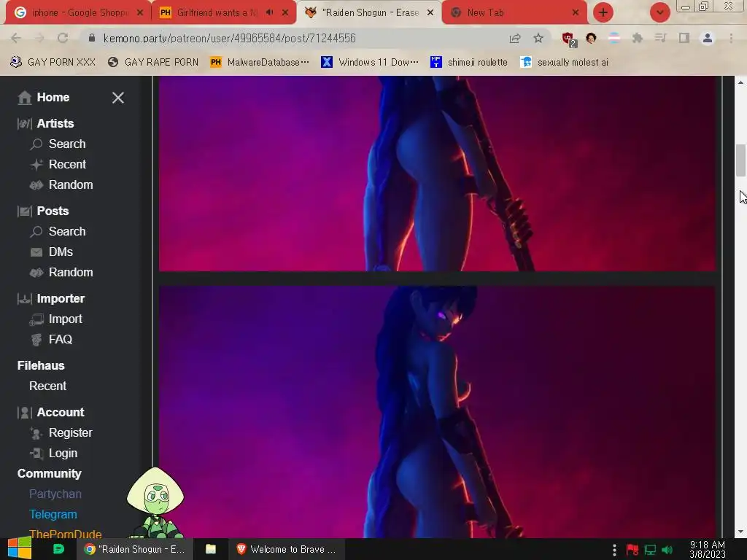This screenshot has width=747, height=560.
Task: Click the Artists section icon
Action: click(24, 124)
